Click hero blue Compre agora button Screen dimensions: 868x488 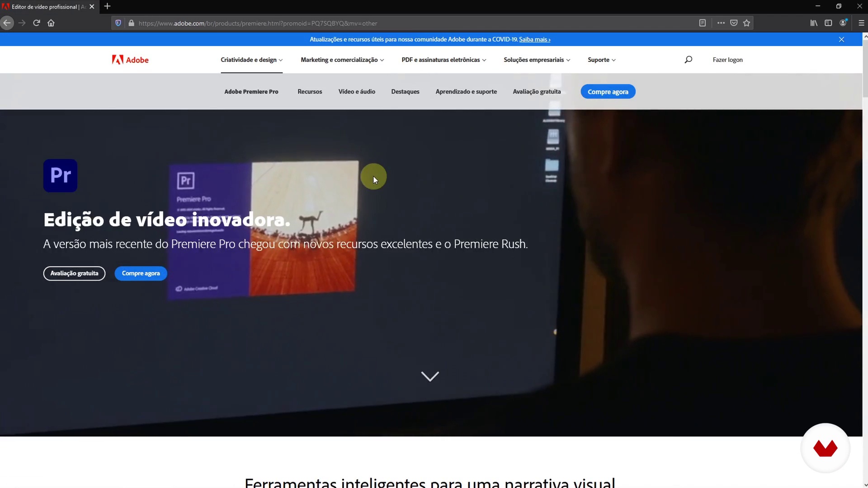141,273
